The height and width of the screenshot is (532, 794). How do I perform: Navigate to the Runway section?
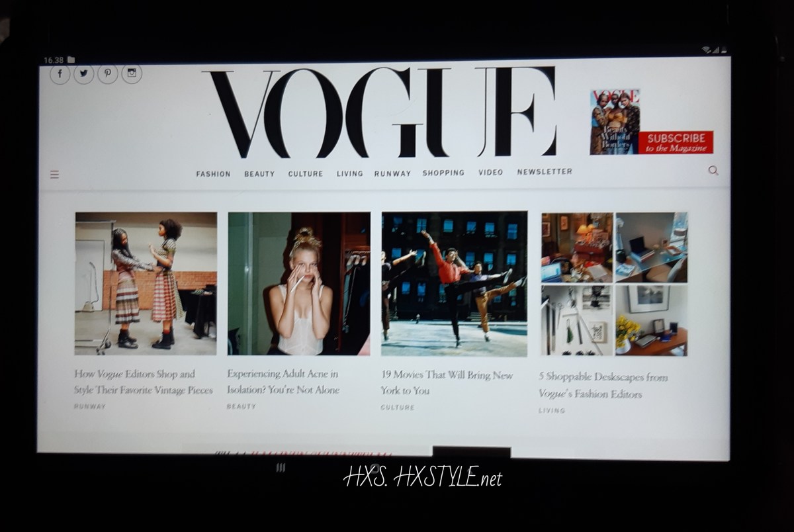point(392,174)
